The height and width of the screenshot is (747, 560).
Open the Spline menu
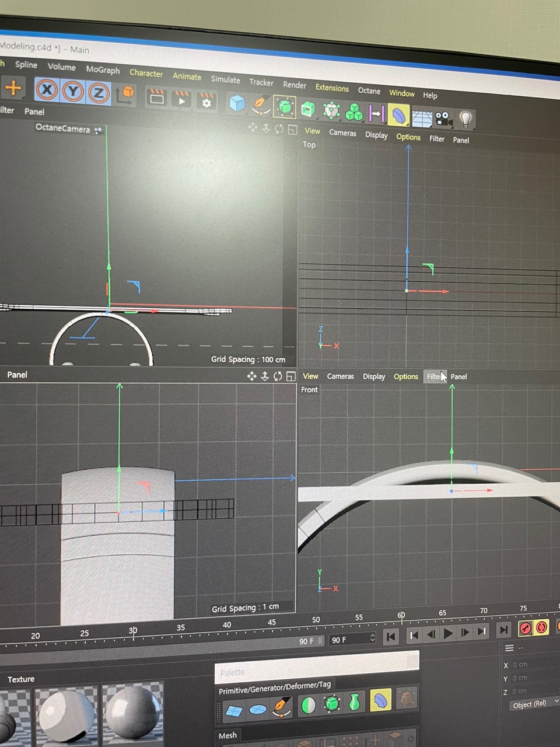tap(26, 64)
